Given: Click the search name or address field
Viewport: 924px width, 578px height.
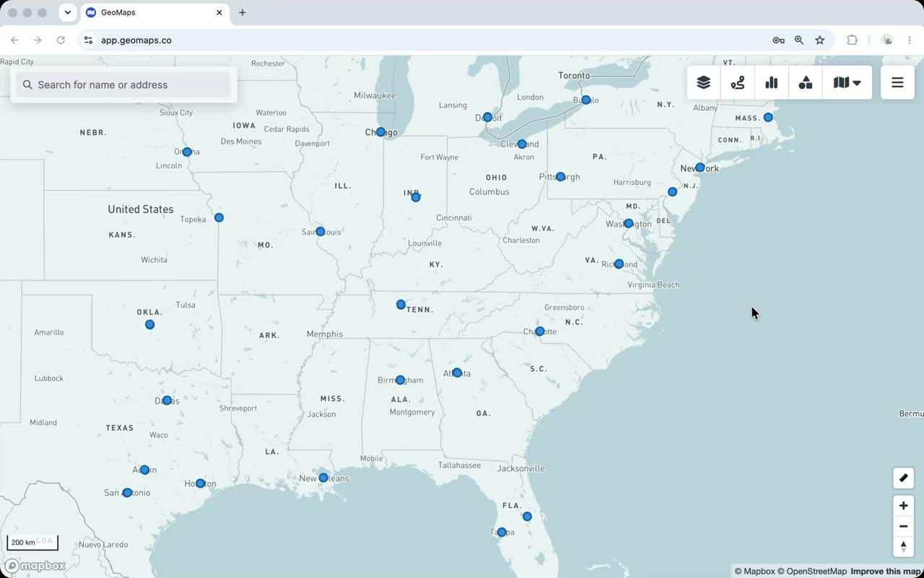Looking at the screenshot, I should [123, 85].
